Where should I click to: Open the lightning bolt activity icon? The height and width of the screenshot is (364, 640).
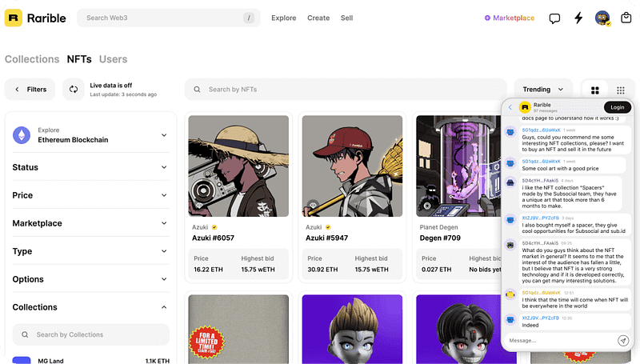coord(578,18)
